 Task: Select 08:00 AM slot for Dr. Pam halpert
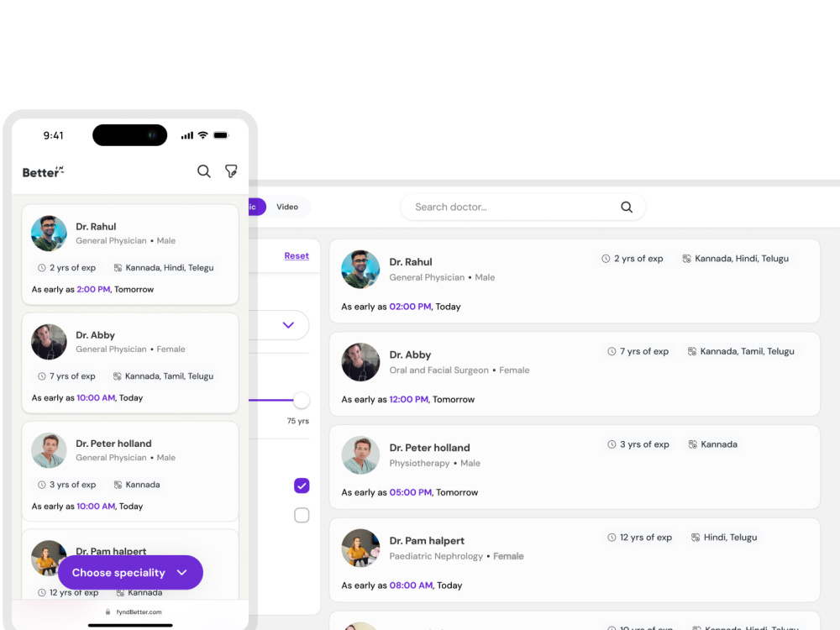tap(411, 585)
